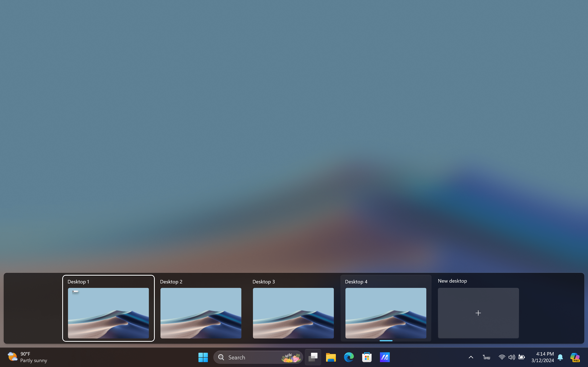Screen dimensions: 588x367
Task: Add a new desktop with plus
Action: coord(478,313)
